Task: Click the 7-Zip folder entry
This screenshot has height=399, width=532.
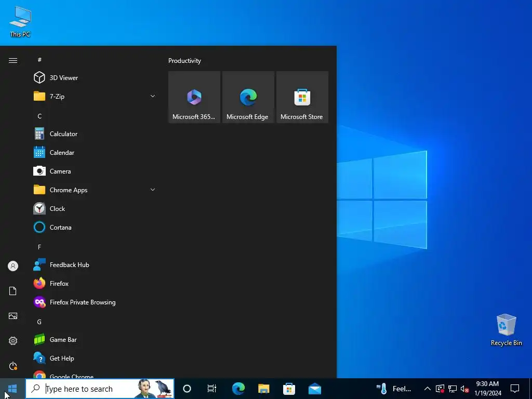Action: coord(95,96)
